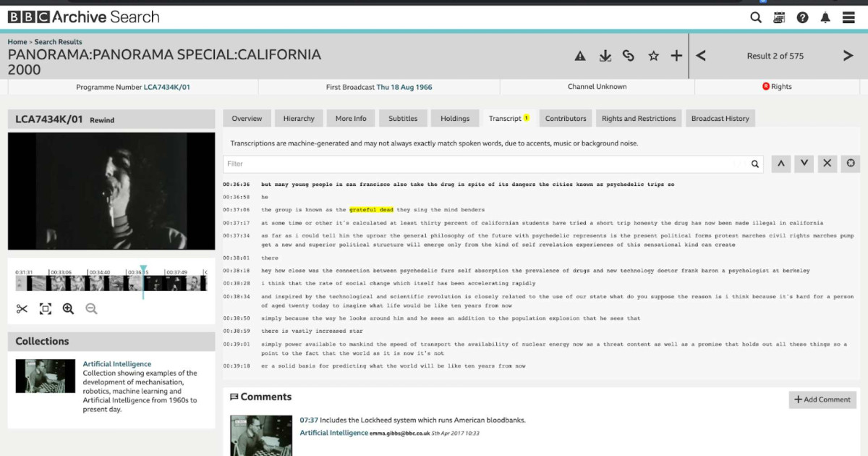Submit filter with magnifier icon
This screenshot has height=456, width=868.
point(755,164)
